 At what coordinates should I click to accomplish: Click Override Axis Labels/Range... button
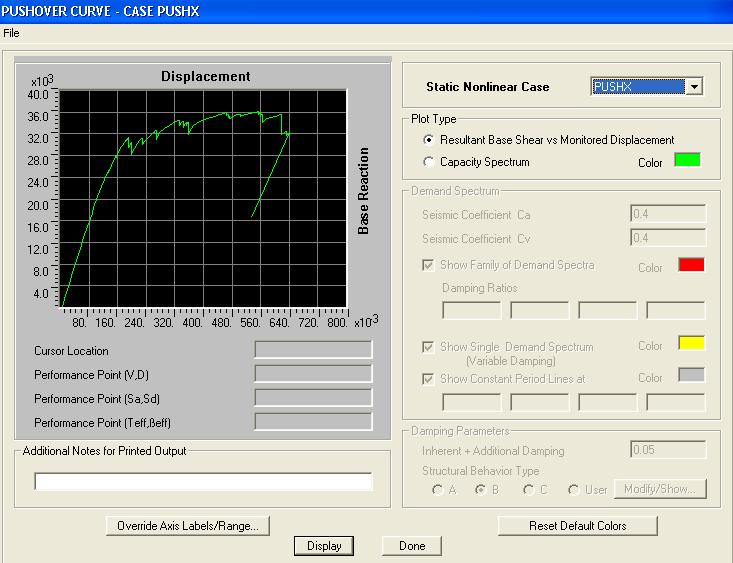coord(188,526)
